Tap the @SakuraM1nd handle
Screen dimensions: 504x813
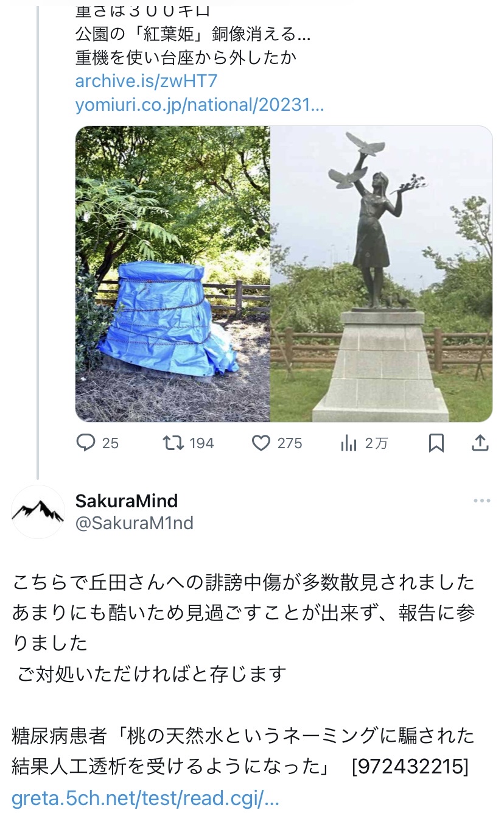click(135, 523)
